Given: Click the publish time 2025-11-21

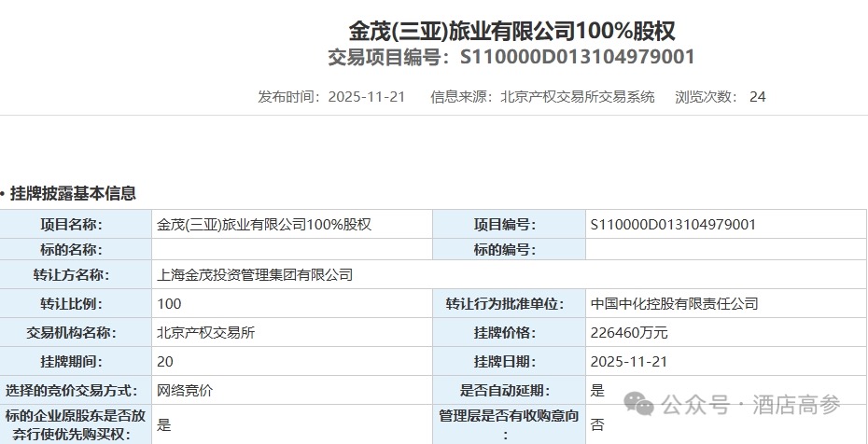Looking at the screenshot, I should [367, 97].
